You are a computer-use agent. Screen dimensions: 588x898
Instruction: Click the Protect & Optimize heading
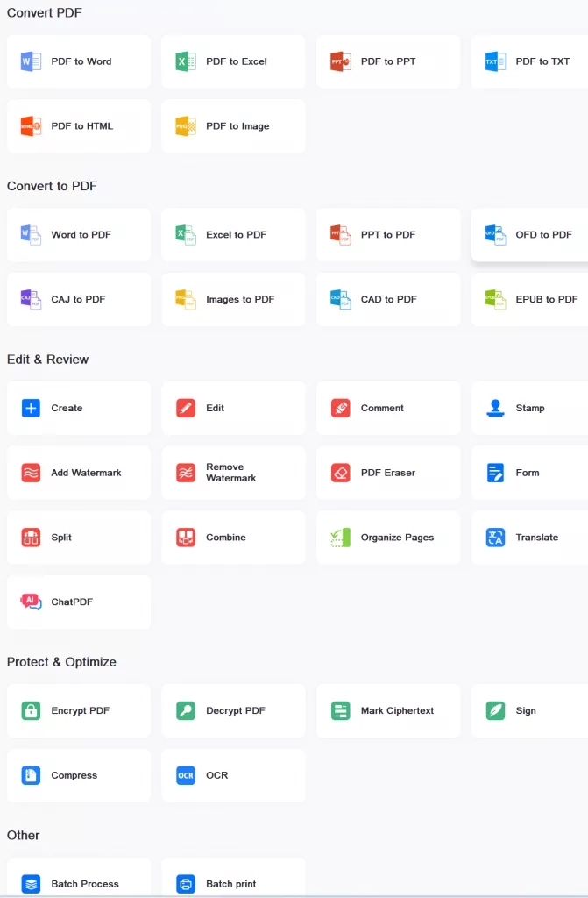[x=61, y=662]
